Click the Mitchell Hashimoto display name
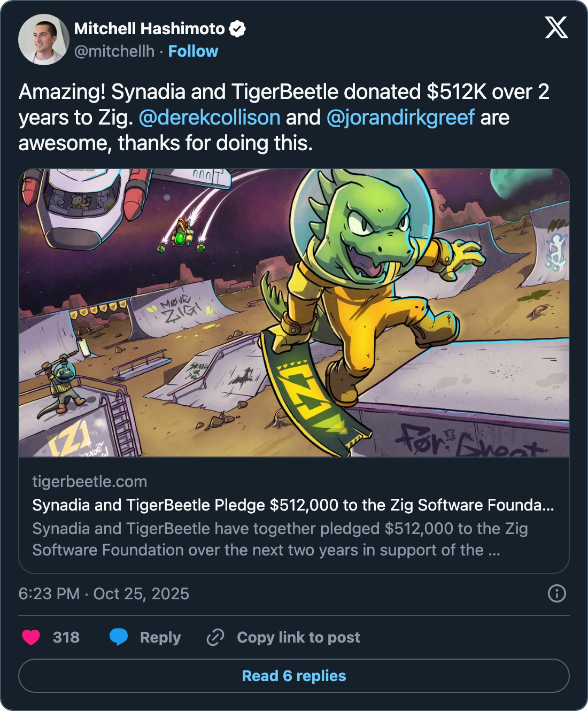Image resolution: width=588 pixels, height=711 pixels. point(150,29)
